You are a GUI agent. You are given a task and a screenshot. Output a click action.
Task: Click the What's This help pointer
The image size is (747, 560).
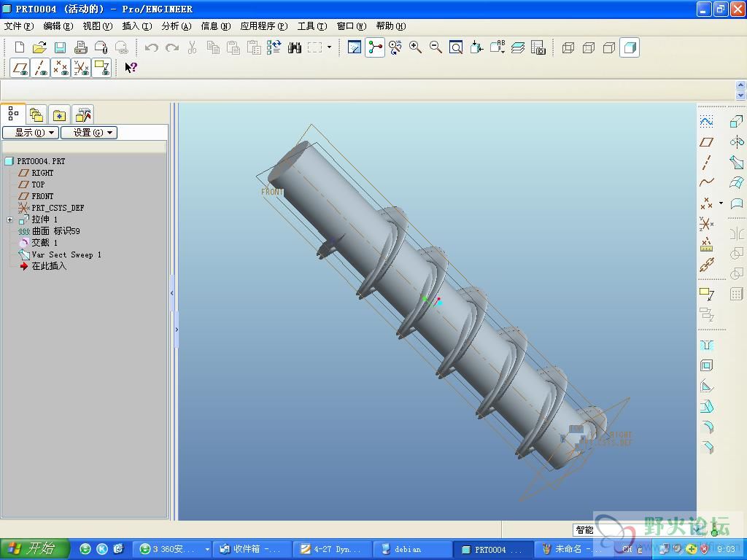point(131,68)
